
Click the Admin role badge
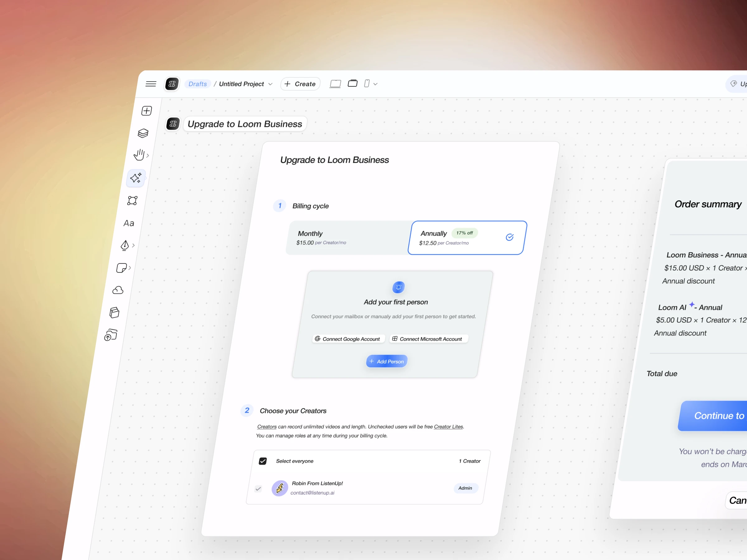tap(465, 488)
